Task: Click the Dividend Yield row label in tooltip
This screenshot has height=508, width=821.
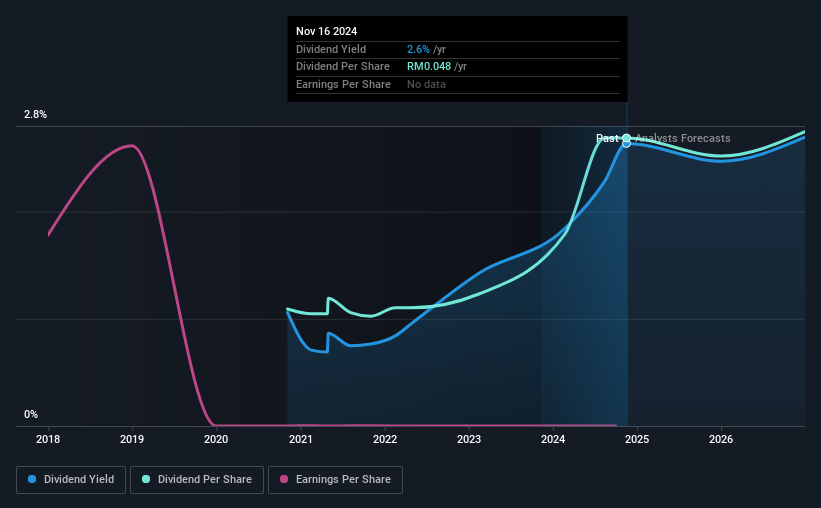Action: (331, 49)
